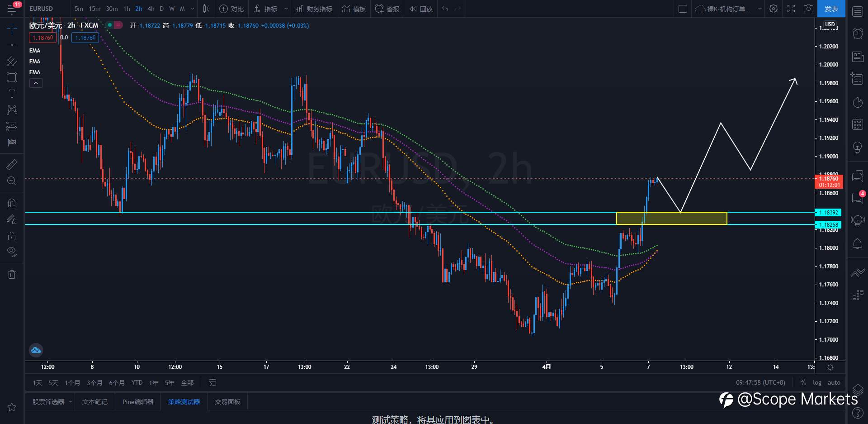Toggle auto scale mode

coord(834,383)
